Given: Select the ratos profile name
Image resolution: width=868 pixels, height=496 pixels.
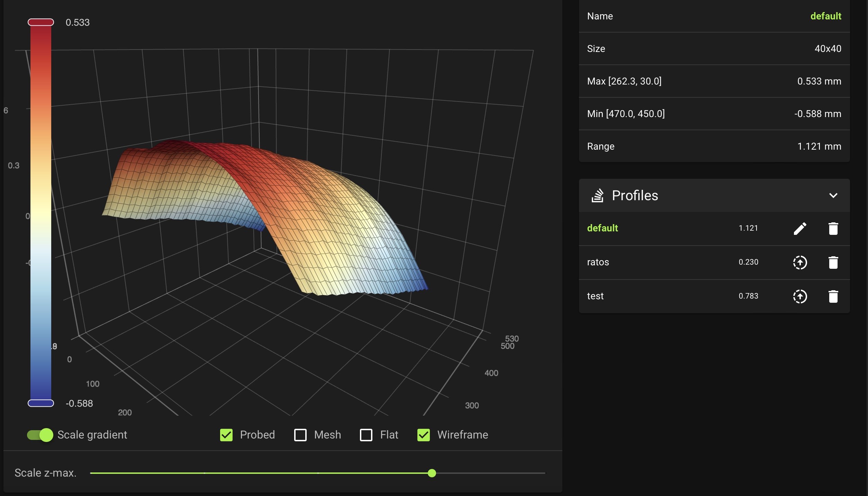Looking at the screenshot, I should coord(598,262).
